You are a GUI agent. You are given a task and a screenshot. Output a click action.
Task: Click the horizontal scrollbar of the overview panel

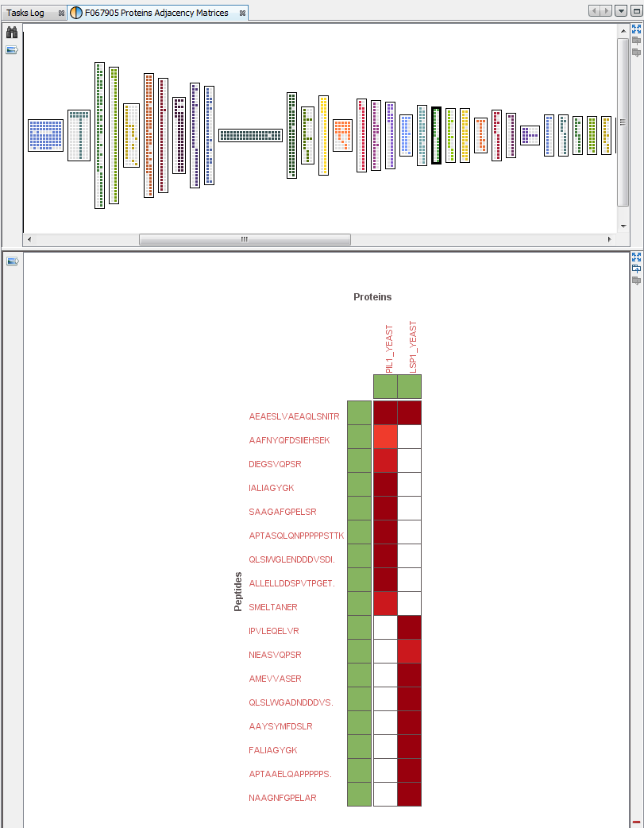[x=245, y=238]
